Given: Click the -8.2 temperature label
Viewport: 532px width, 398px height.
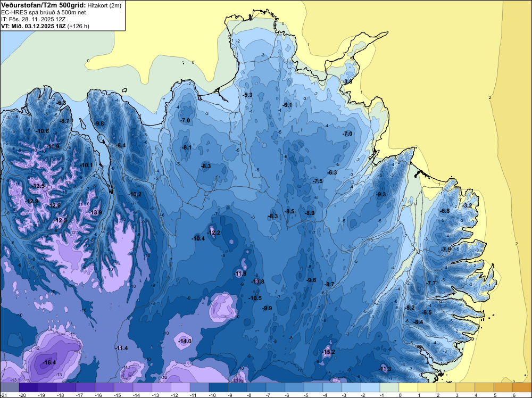Looking at the screenshot, I should [410, 308].
